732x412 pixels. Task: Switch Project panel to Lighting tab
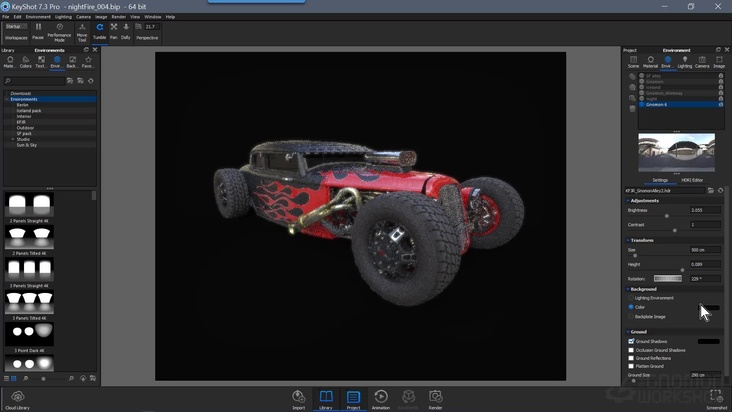click(685, 62)
